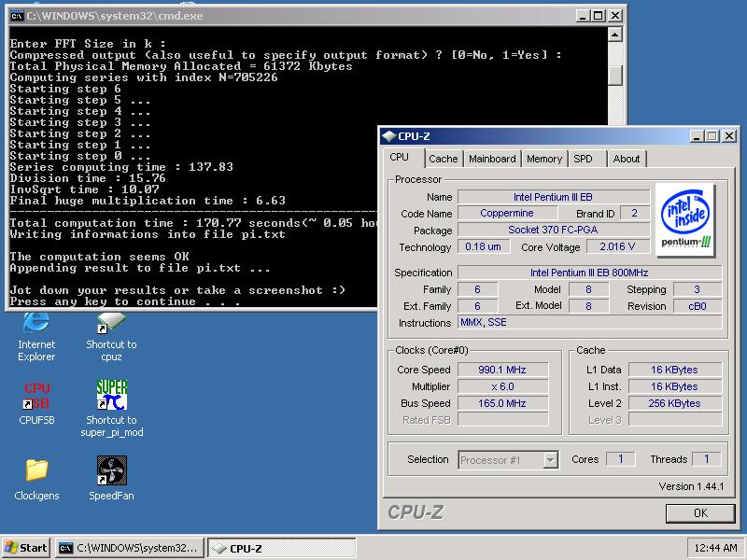Close the cmd.exe window
This screenshot has width=747, height=560.
click(615, 16)
